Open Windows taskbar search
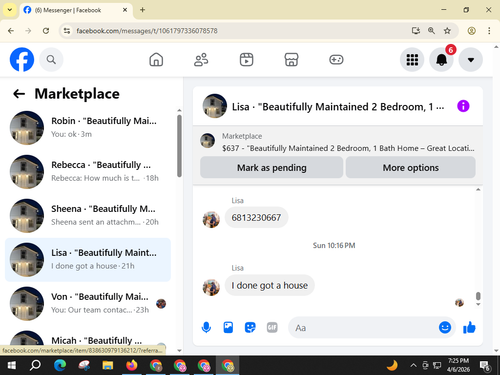This screenshot has height=375, width=500. pos(35,366)
